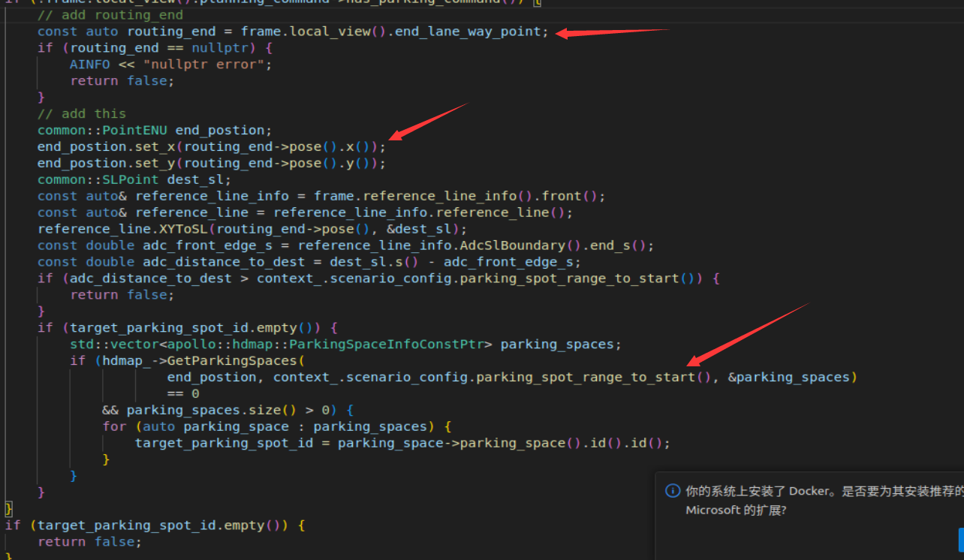This screenshot has height=560, width=964.
Task: Click the info icon in Docker notification
Action: [673, 491]
